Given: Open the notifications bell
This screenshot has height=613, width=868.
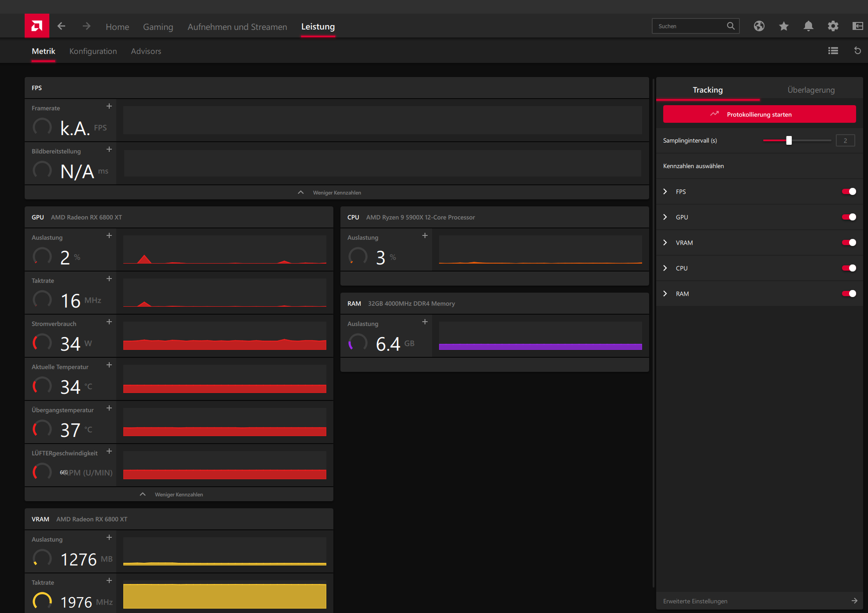Looking at the screenshot, I should [808, 26].
